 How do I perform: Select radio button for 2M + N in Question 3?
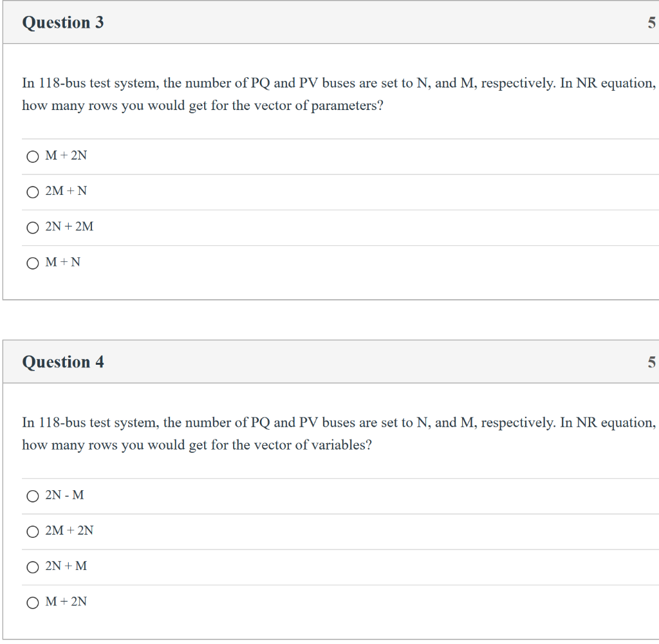(32, 192)
